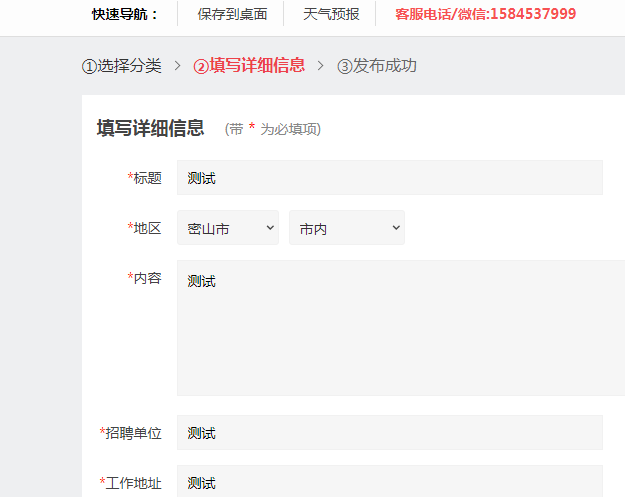The image size is (625, 497).
Task: Click the arrow after 选择分类 step
Action: 177,65
